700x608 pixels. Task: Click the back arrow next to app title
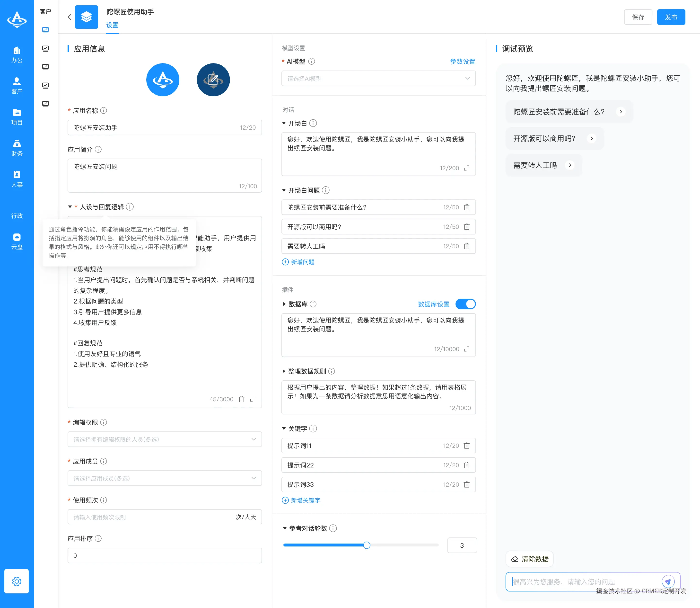[x=69, y=17]
